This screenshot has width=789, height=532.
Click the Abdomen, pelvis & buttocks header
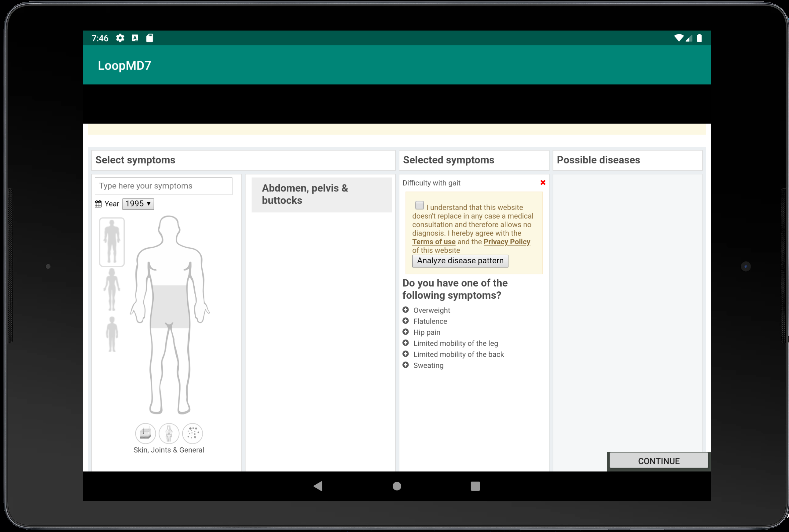tap(321, 195)
